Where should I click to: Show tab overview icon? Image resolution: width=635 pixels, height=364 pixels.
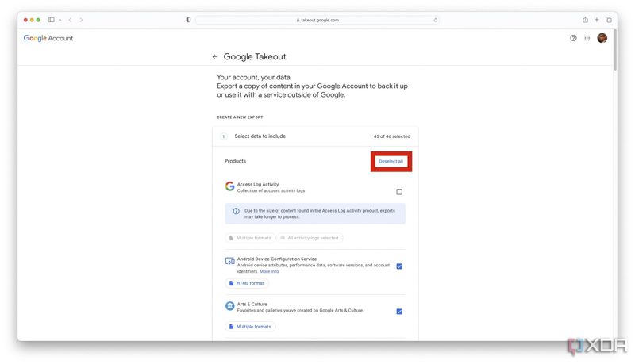pos(608,19)
